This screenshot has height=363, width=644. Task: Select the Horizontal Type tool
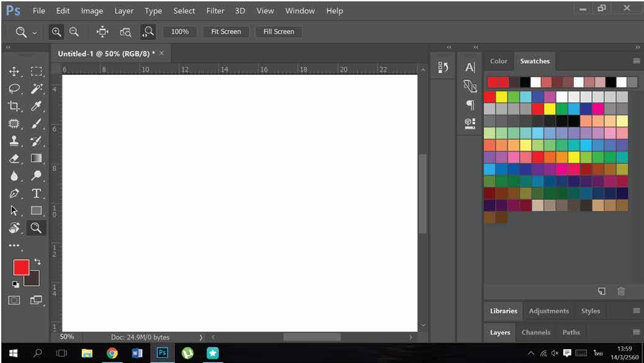tap(36, 193)
